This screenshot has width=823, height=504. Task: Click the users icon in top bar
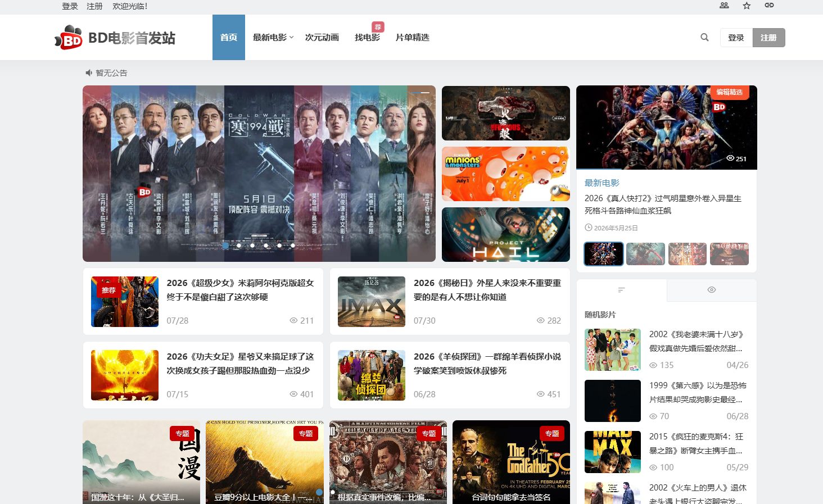click(x=724, y=6)
